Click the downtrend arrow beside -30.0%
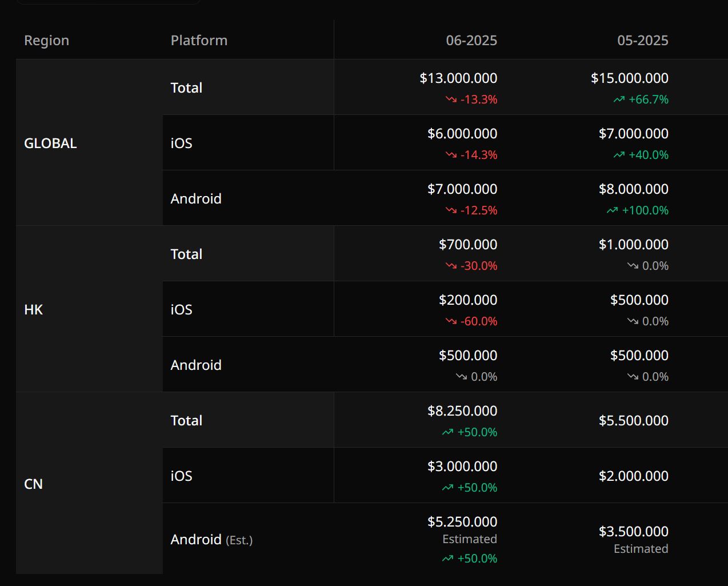The width and height of the screenshot is (728, 586). click(451, 266)
